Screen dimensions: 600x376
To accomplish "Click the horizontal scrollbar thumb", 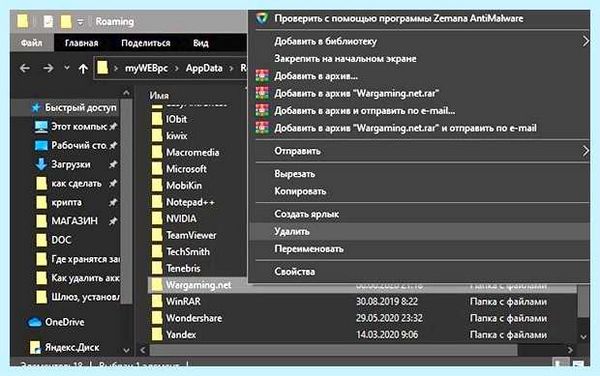I will pyautogui.click(x=333, y=350).
